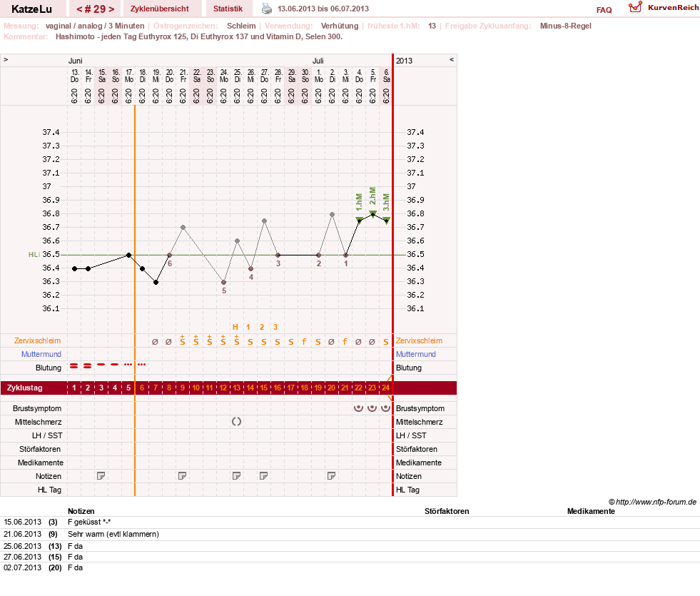The height and width of the screenshot is (596, 700).
Task: Select the KatzeLu user tab
Action: click(x=31, y=9)
